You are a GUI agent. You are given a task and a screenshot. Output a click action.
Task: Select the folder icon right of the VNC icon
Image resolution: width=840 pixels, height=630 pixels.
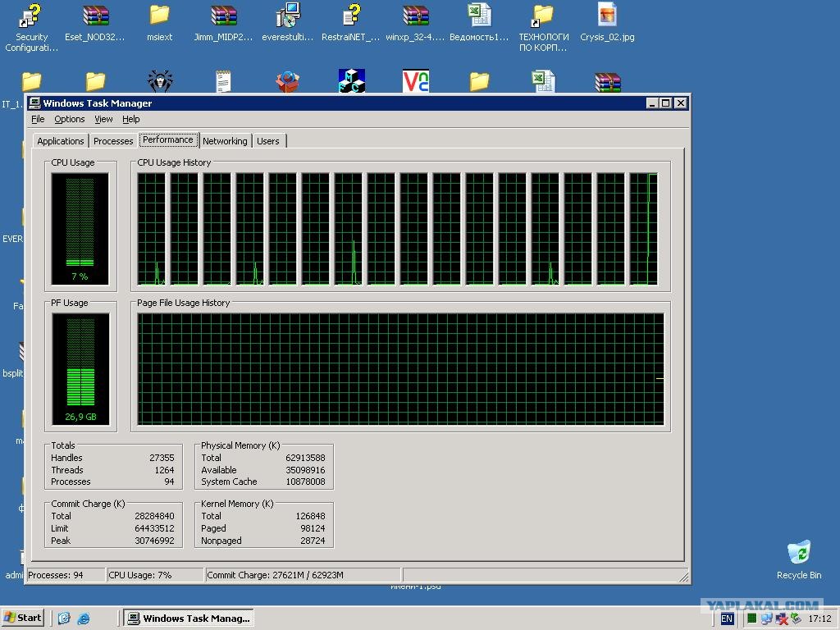click(479, 81)
